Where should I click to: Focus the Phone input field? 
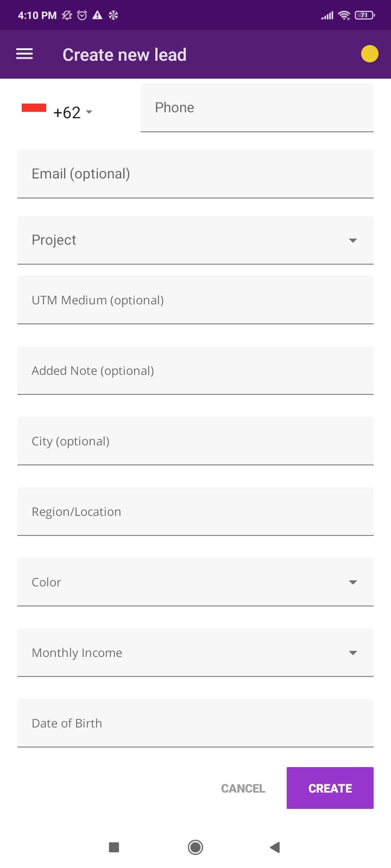[257, 107]
